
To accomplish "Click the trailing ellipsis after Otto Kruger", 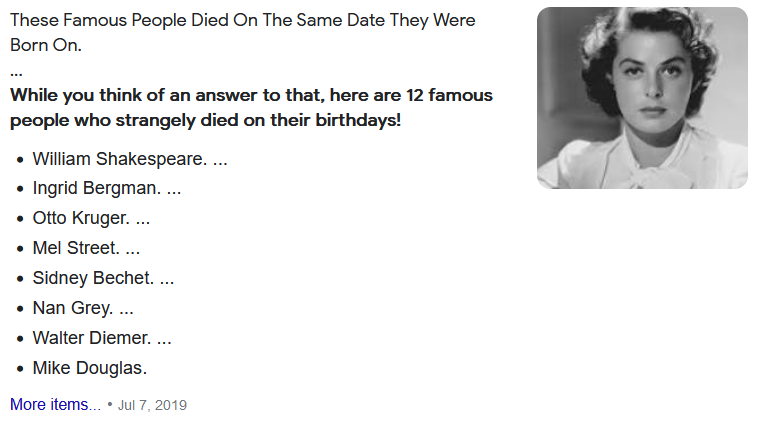I will coord(143,218).
